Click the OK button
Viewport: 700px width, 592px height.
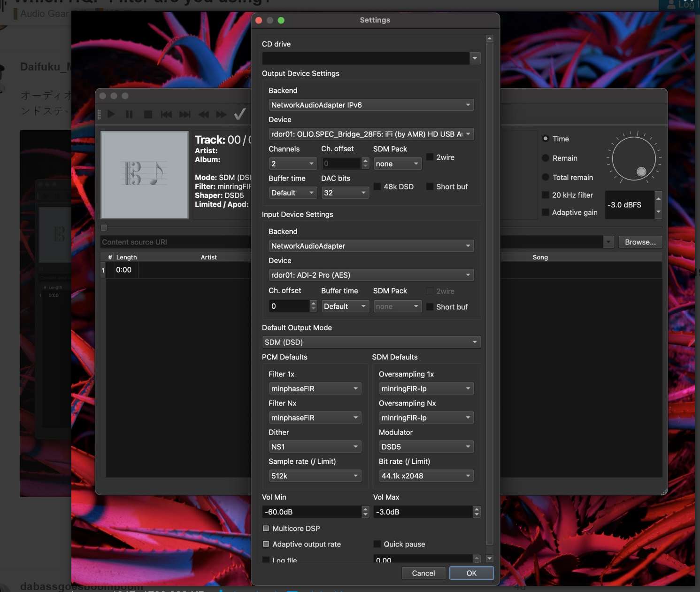coord(471,573)
